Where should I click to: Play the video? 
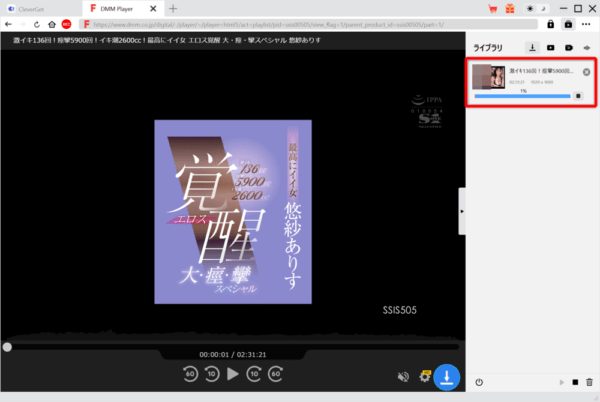tap(232, 374)
